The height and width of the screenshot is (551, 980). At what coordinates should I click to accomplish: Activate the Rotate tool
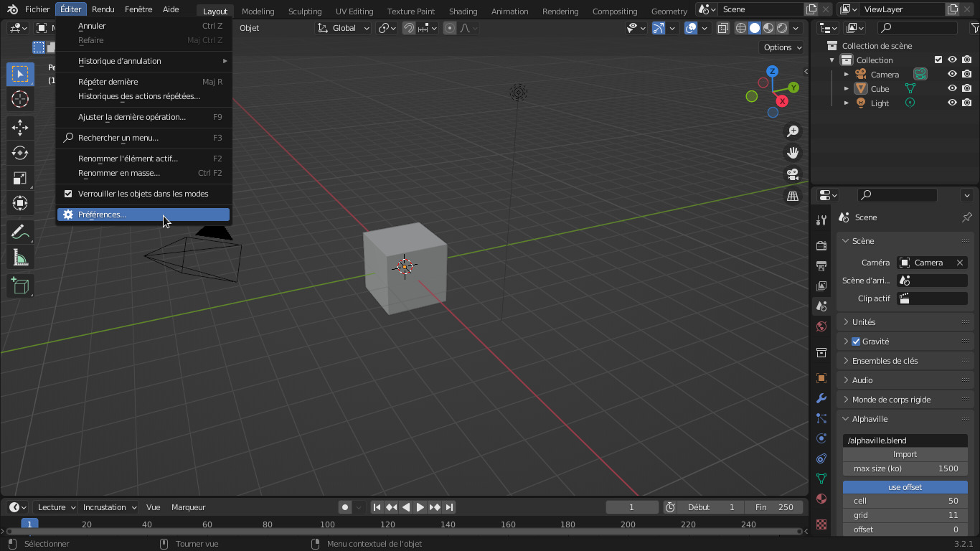pyautogui.click(x=20, y=153)
